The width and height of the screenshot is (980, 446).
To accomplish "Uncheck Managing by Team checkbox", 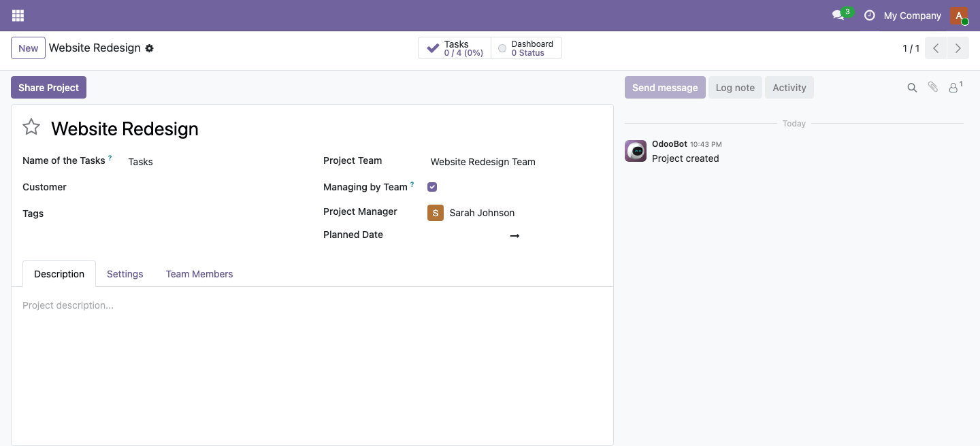I will (x=432, y=187).
